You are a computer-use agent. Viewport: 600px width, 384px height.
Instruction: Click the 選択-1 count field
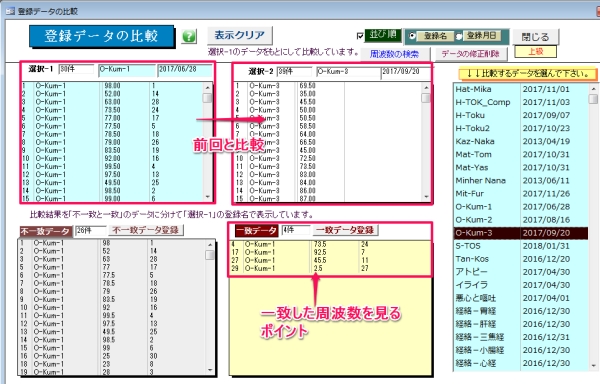(x=76, y=70)
